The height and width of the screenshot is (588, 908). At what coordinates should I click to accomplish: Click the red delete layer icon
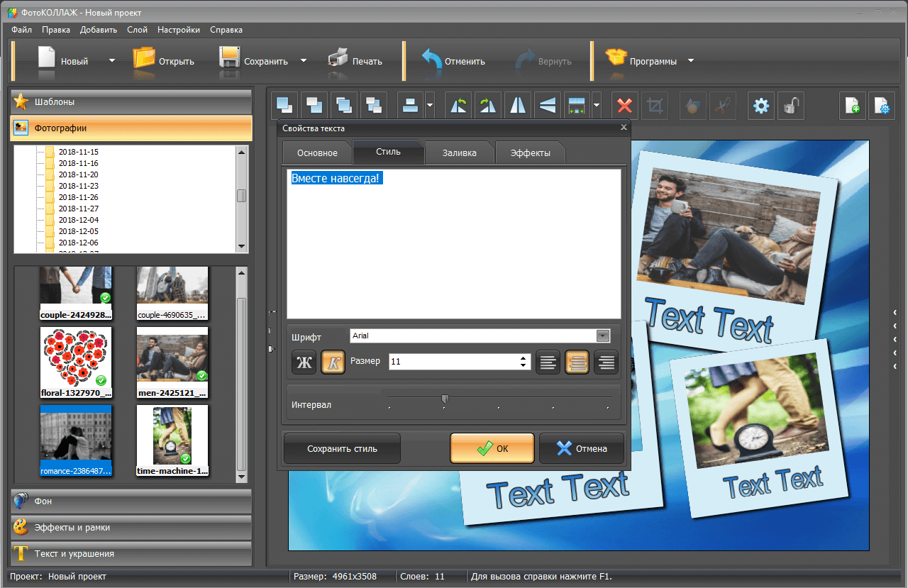tap(625, 106)
